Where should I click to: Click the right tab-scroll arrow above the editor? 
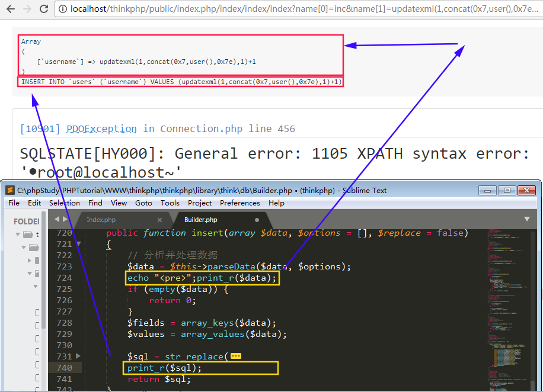coord(65,219)
